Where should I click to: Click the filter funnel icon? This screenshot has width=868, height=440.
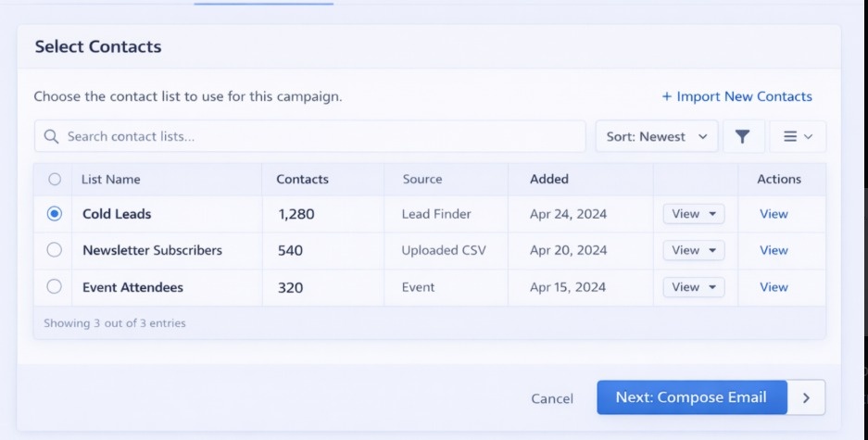click(x=742, y=136)
